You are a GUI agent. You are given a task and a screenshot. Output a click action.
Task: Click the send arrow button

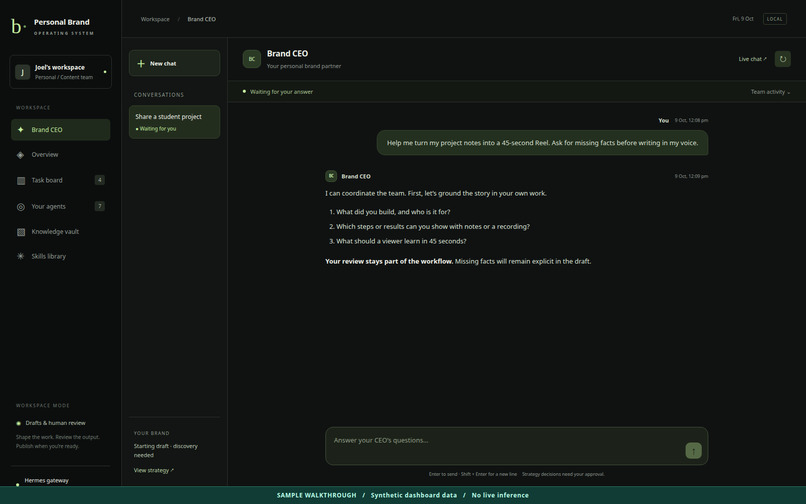[693, 451]
